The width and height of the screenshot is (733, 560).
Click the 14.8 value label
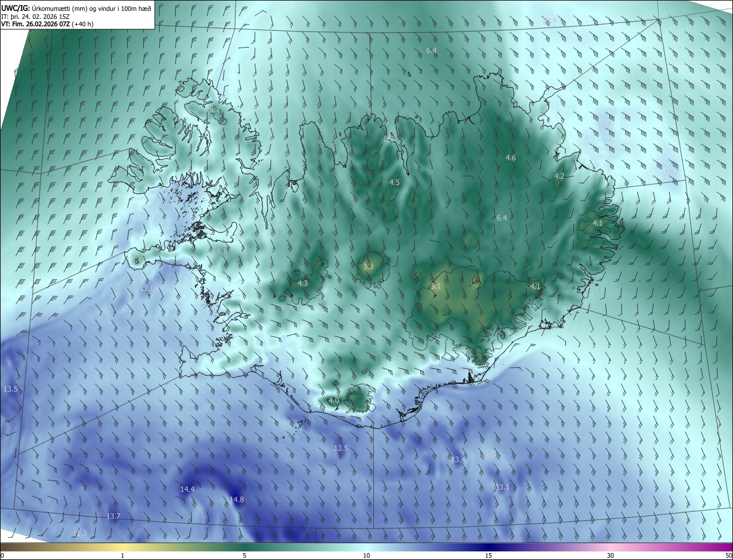(237, 499)
